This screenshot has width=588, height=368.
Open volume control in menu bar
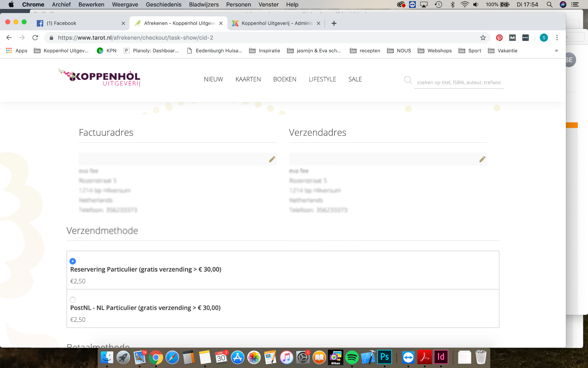coord(476,4)
